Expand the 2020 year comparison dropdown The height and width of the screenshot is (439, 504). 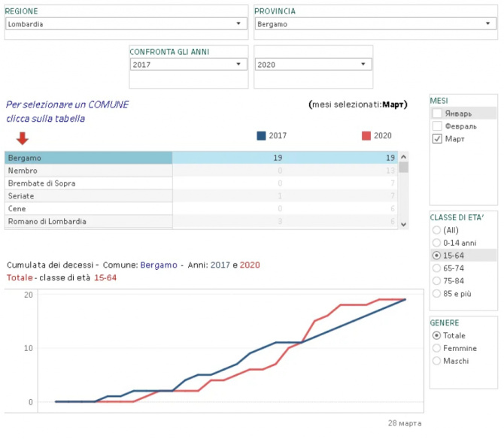click(x=313, y=65)
